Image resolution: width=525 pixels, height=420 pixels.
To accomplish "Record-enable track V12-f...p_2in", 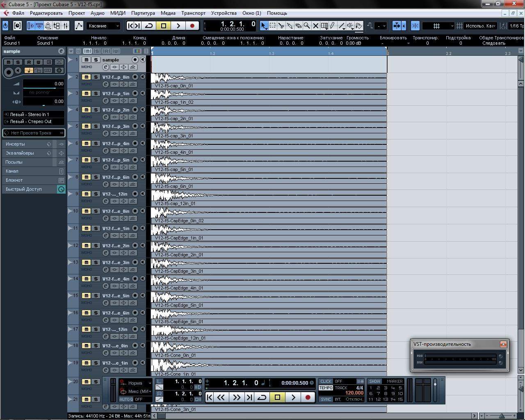I will pyautogui.click(x=135, y=110).
